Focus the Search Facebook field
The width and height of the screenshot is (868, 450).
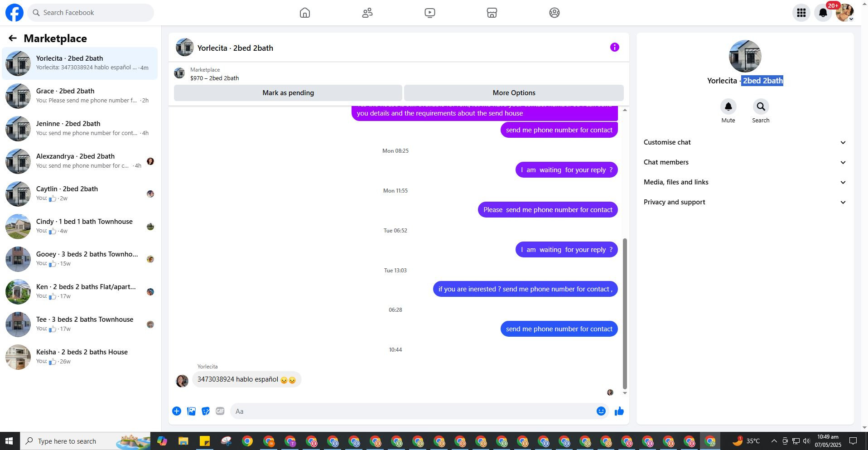(x=91, y=13)
